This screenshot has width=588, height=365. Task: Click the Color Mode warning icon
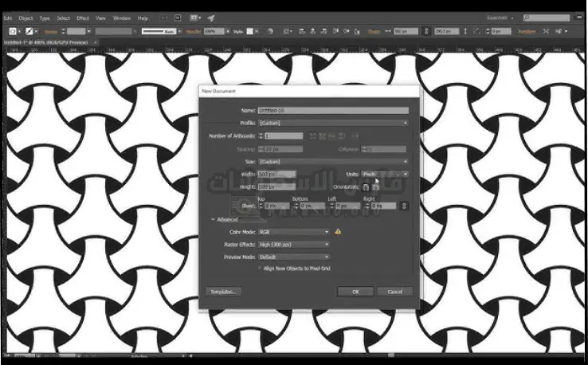pos(338,232)
